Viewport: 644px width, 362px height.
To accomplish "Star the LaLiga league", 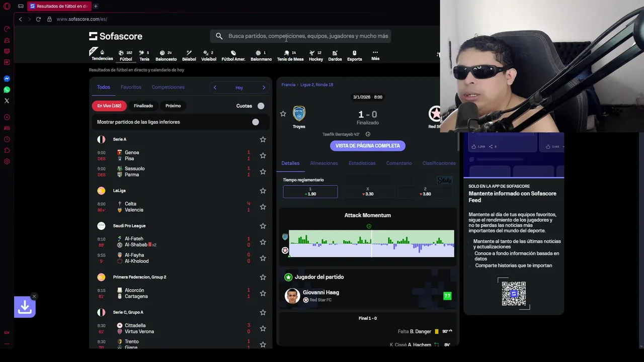I will click(x=263, y=191).
